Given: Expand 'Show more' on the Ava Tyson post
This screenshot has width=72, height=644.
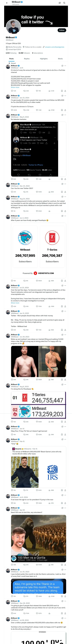Looking at the screenshot, I should point(15,303).
